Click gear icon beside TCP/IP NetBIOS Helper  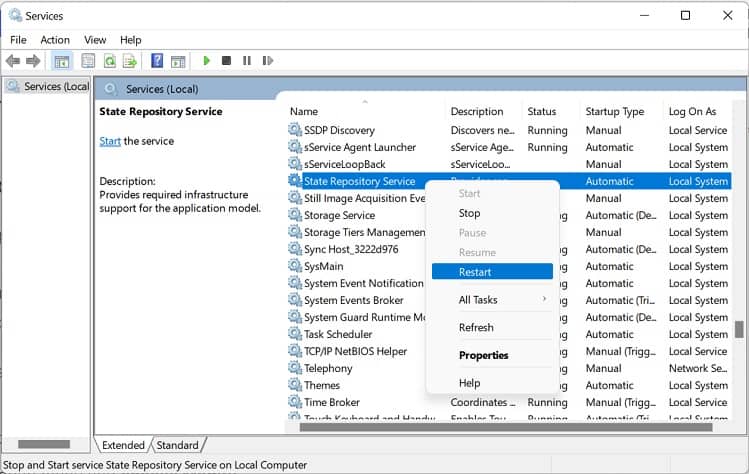295,351
